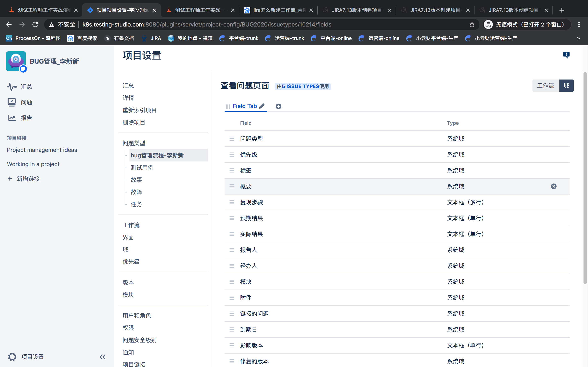Click the 项目设置 gear icon

(12, 357)
